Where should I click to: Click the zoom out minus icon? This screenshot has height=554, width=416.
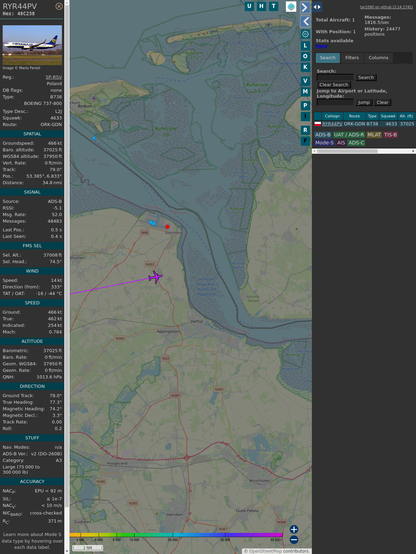click(x=294, y=540)
